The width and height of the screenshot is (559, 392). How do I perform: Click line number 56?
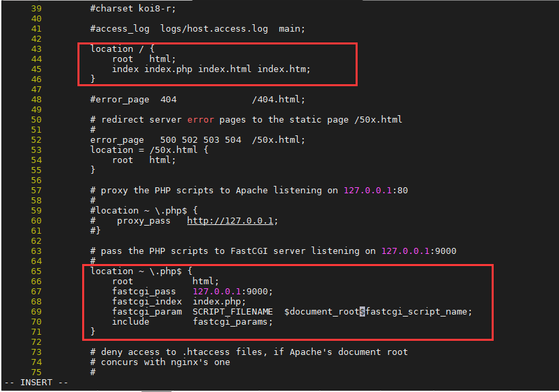tap(36, 181)
